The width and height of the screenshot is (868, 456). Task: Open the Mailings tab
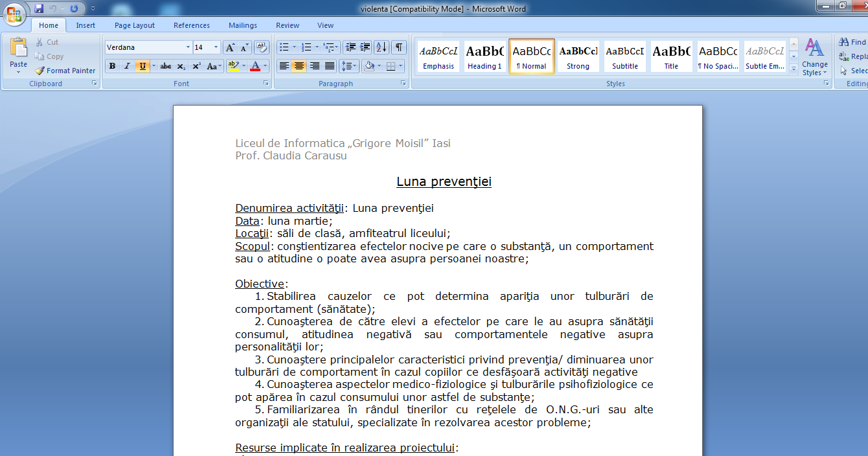pos(243,25)
